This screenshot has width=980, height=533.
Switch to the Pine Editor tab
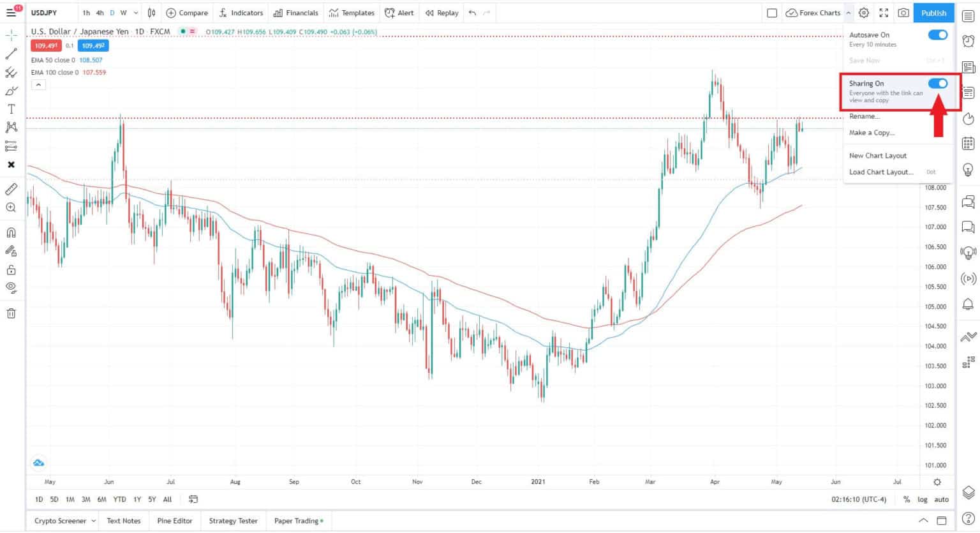click(x=174, y=520)
